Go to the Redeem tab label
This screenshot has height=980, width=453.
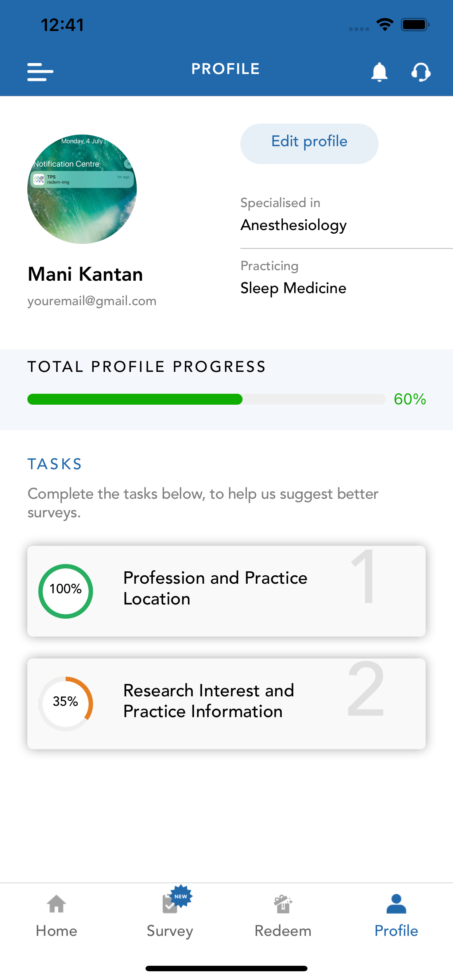(283, 931)
